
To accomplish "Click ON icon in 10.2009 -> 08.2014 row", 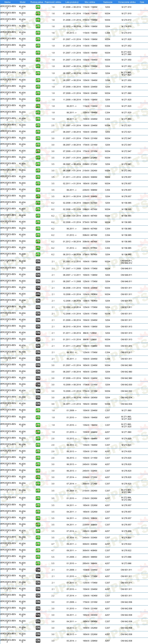I will [x=38, y=385].
